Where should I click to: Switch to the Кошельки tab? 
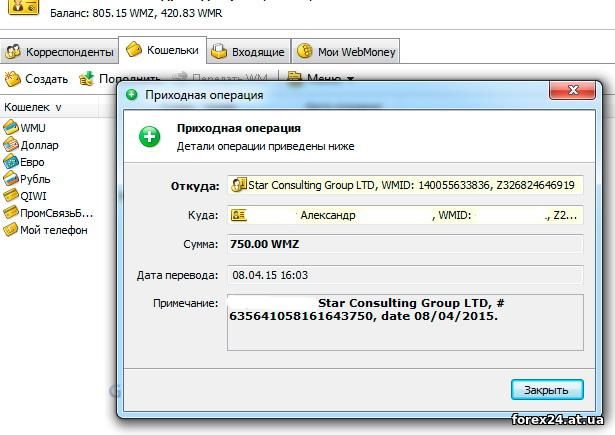point(162,50)
